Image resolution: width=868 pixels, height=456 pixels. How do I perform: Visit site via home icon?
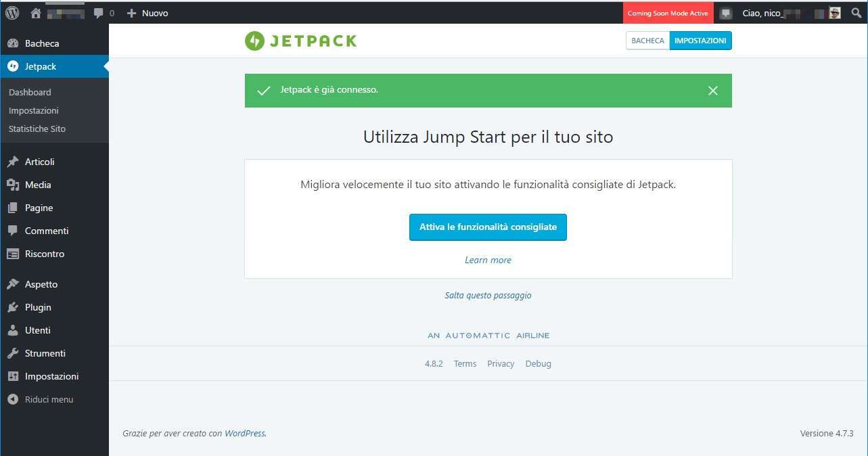click(36, 13)
